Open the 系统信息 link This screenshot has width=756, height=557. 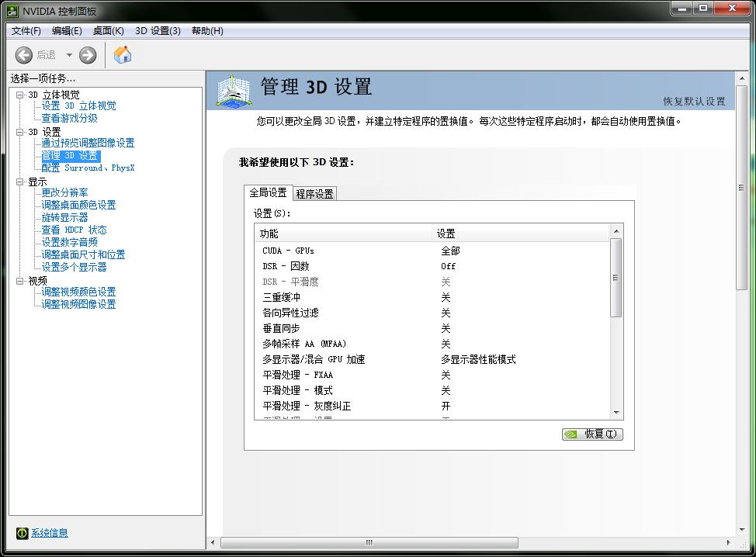[x=50, y=533]
